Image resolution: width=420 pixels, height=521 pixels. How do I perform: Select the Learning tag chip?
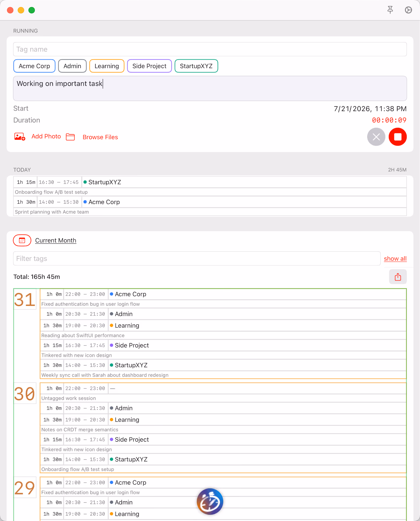tap(107, 66)
